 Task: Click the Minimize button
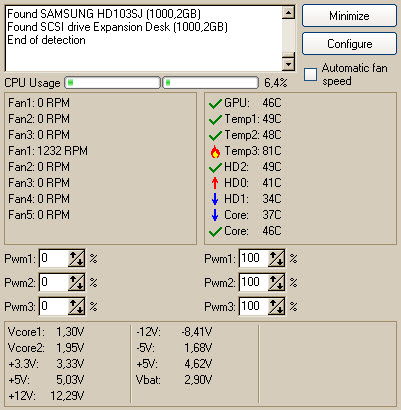(349, 16)
